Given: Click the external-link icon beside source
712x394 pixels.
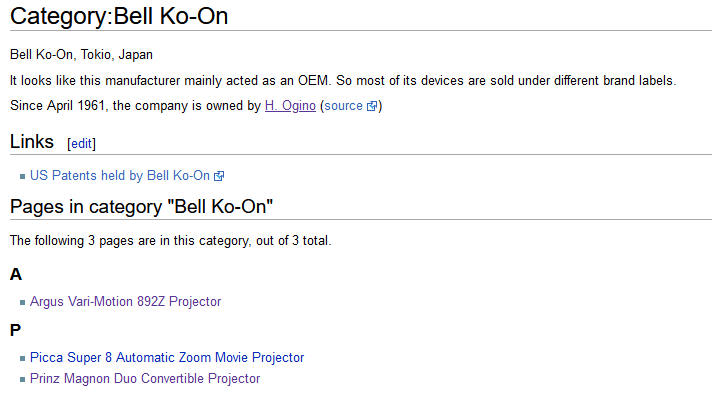Looking at the screenshot, I should pos(372,106).
